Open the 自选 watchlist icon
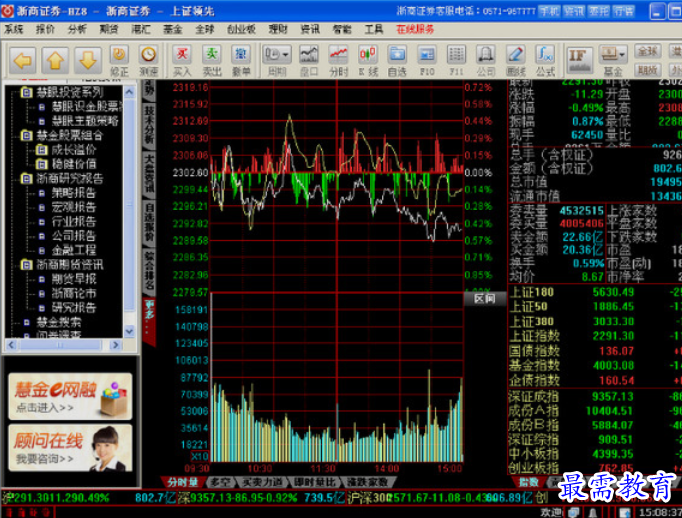The image size is (682, 518). pyautogui.click(x=397, y=60)
